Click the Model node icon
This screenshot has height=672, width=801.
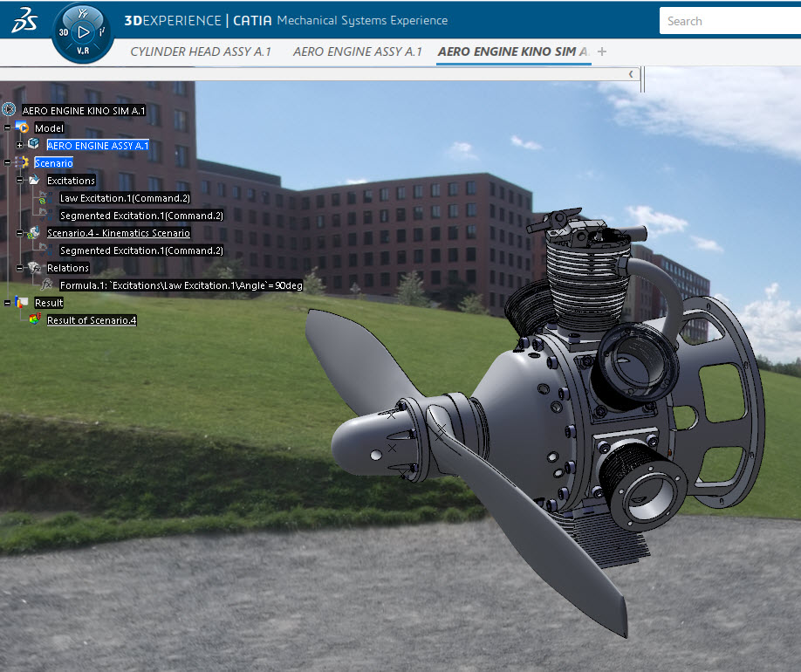point(22,127)
